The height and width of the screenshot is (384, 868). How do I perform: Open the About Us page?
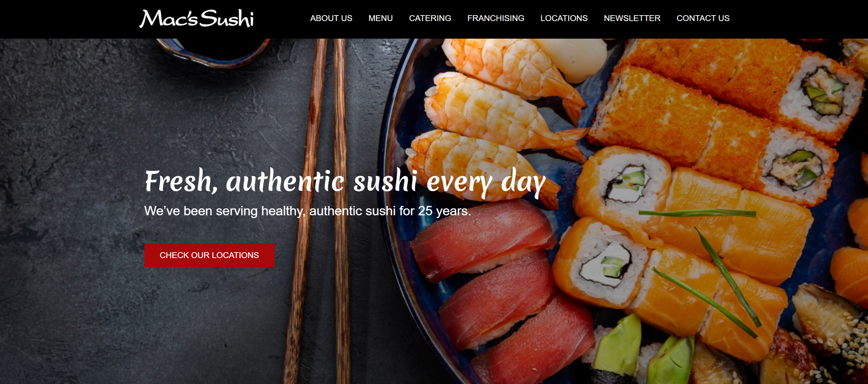click(331, 18)
